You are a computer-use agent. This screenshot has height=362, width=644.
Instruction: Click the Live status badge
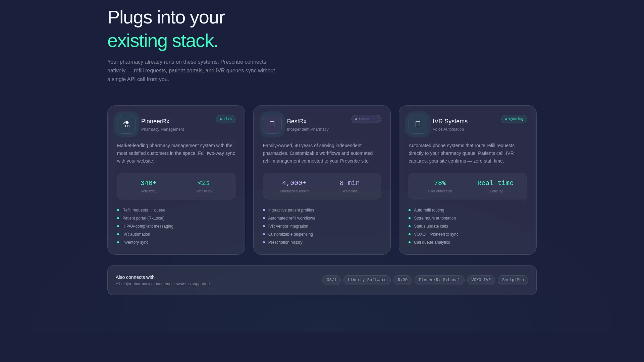(x=226, y=119)
